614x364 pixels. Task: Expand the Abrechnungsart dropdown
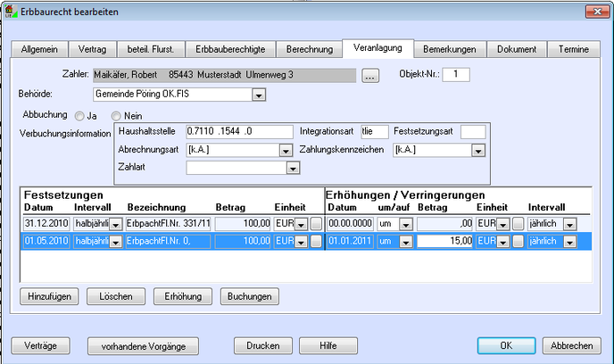pyautogui.click(x=285, y=150)
